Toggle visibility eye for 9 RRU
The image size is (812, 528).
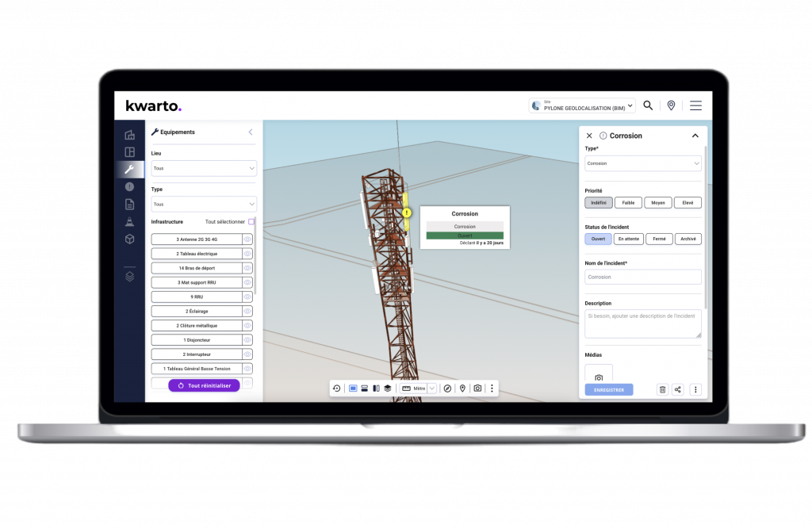[247, 297]
